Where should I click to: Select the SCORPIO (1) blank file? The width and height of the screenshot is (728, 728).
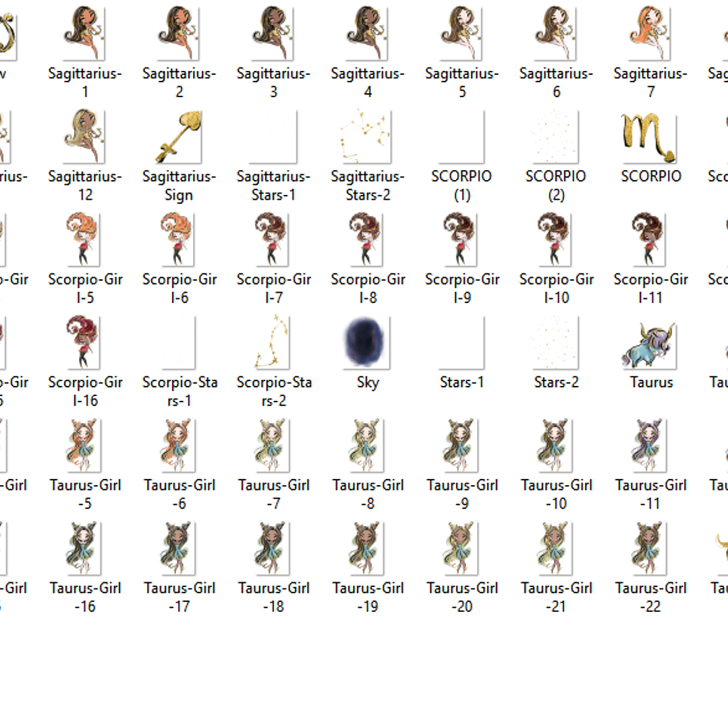[x=462, y=137]
